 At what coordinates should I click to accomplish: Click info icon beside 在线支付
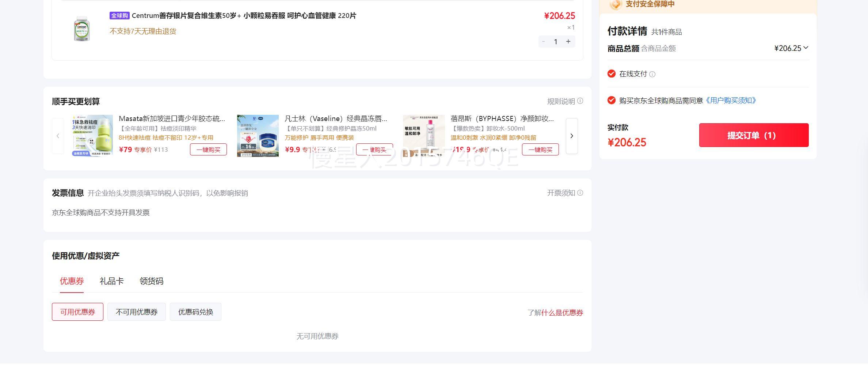(652, 74)
